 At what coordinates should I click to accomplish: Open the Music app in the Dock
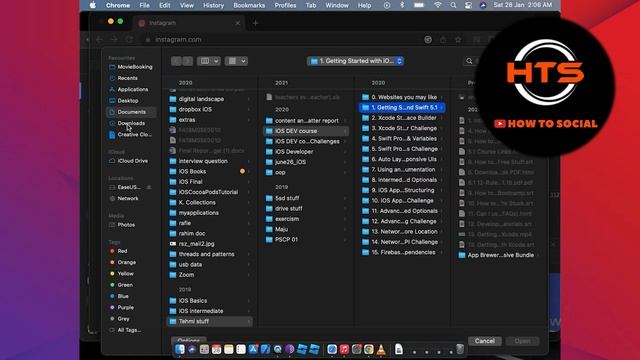(x=344, y=349)
